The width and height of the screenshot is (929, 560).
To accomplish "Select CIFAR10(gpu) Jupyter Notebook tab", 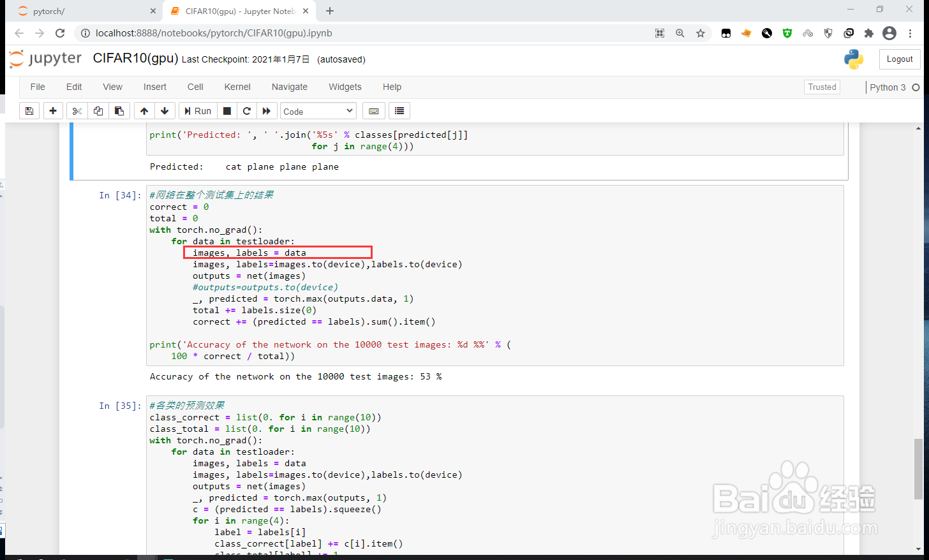I will 240,11.
